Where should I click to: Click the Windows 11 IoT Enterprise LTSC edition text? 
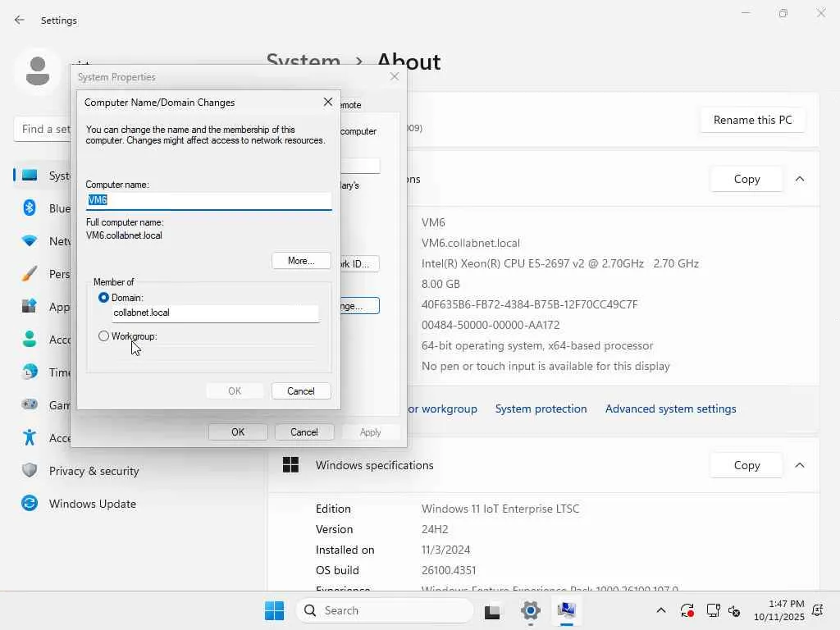coord(500,509)
